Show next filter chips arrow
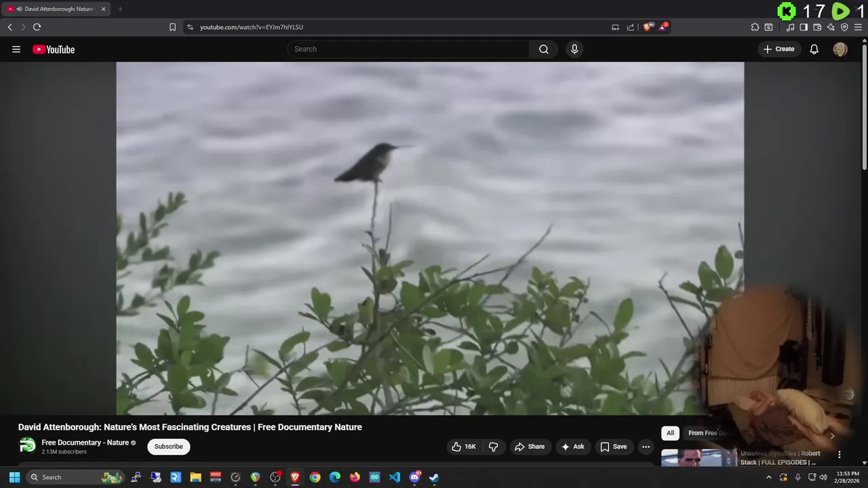 832,435
